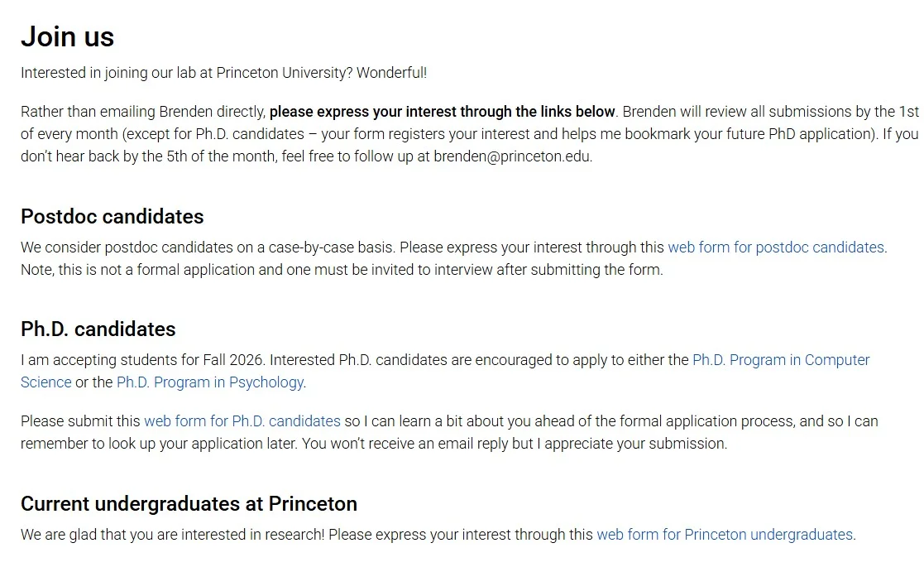Click the "Note, this is not a formal application" sentence
Screen dimensions: 924x567
tap(342, 270)
